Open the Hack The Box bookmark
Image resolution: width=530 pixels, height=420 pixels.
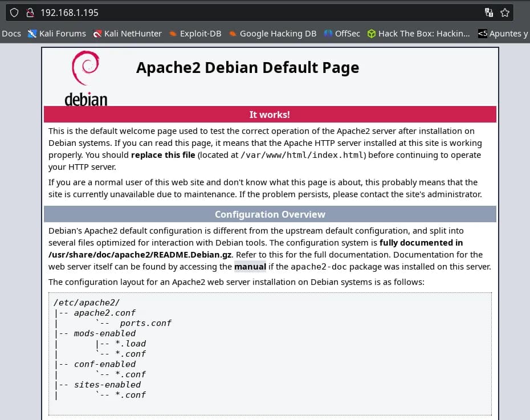click(x=418, y=34)
